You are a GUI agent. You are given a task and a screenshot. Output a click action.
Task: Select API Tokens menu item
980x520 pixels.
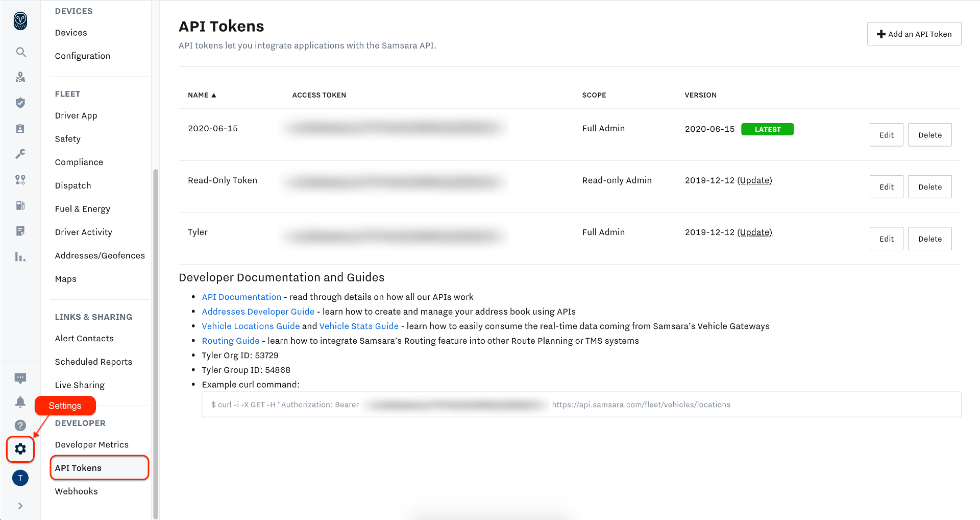click(x=100, y=468)
